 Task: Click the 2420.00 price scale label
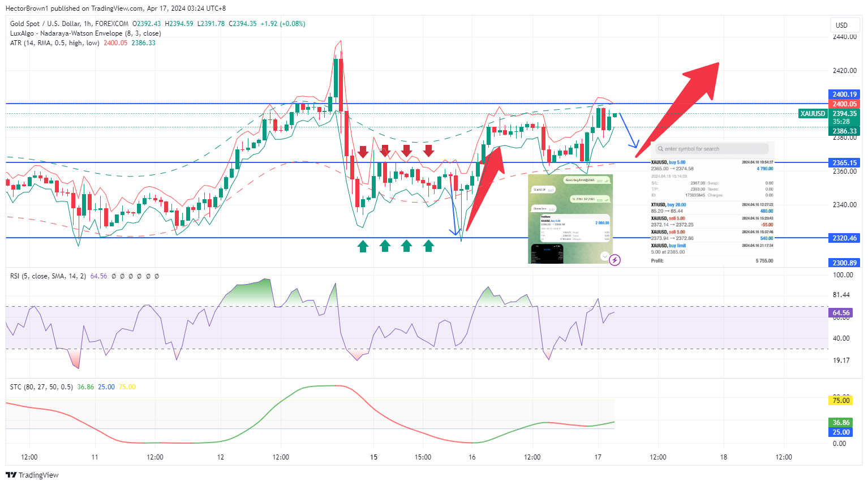tap(844, 71)
